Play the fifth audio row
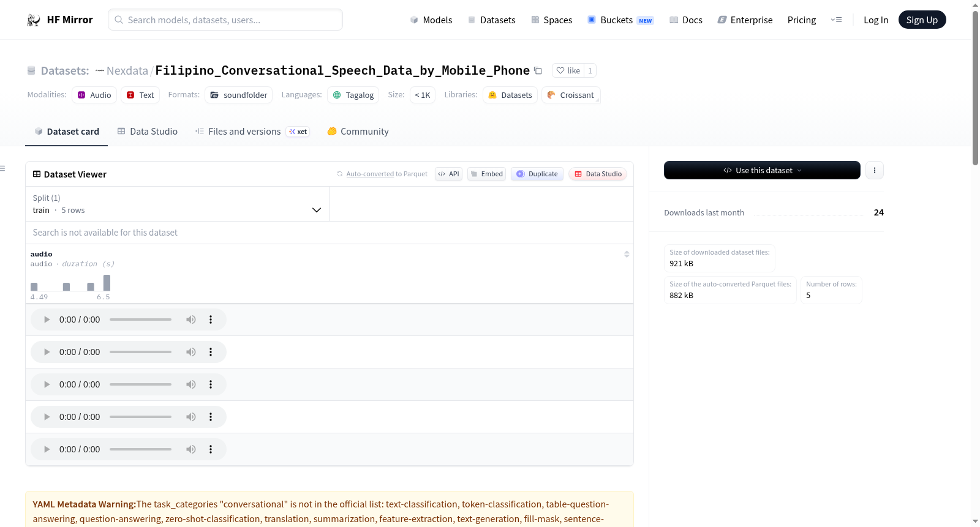The image size is (980, 527). [x=47, y=449]
